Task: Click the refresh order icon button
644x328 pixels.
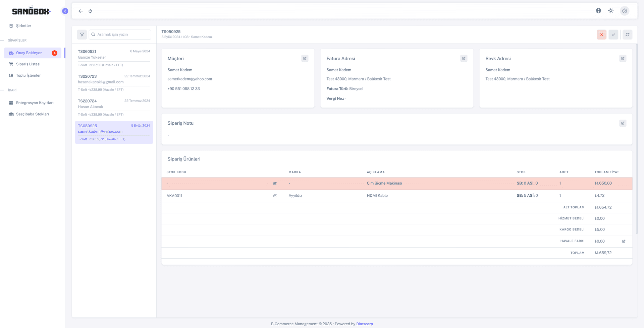Action: (627, 35)
